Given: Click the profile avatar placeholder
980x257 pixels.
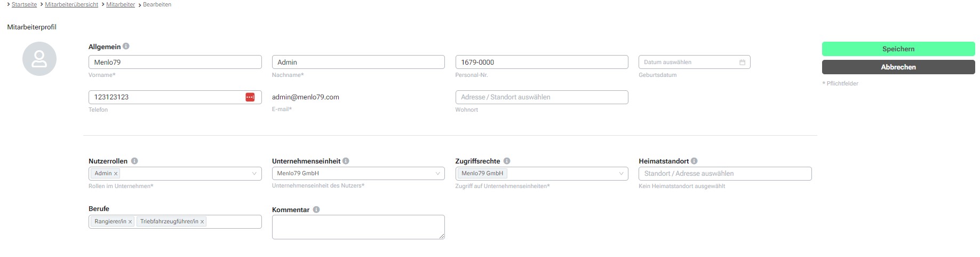Looking at the screenshot, I should pos(39,59).
